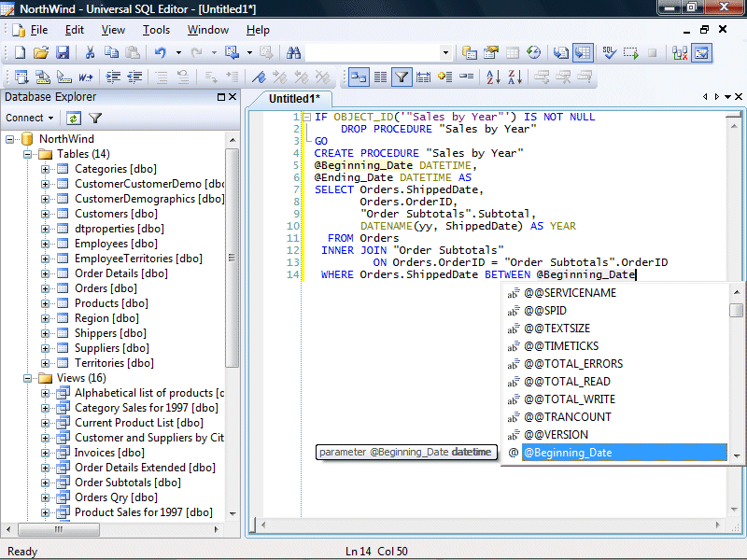Click the Database Explorer filter funnel icon

pyautogui.click(x=95, y=119)
